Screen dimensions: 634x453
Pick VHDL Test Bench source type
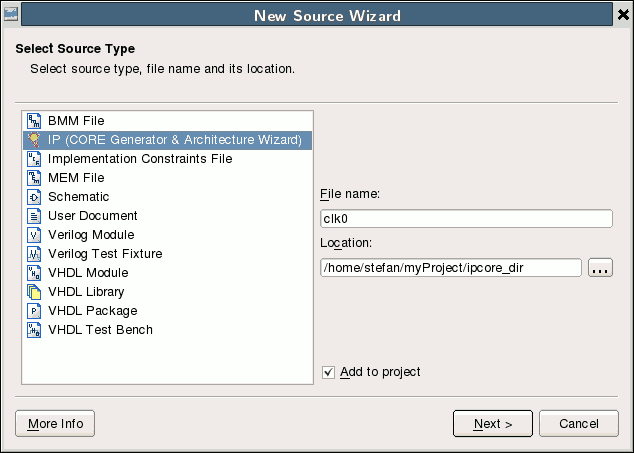point(100,330)
